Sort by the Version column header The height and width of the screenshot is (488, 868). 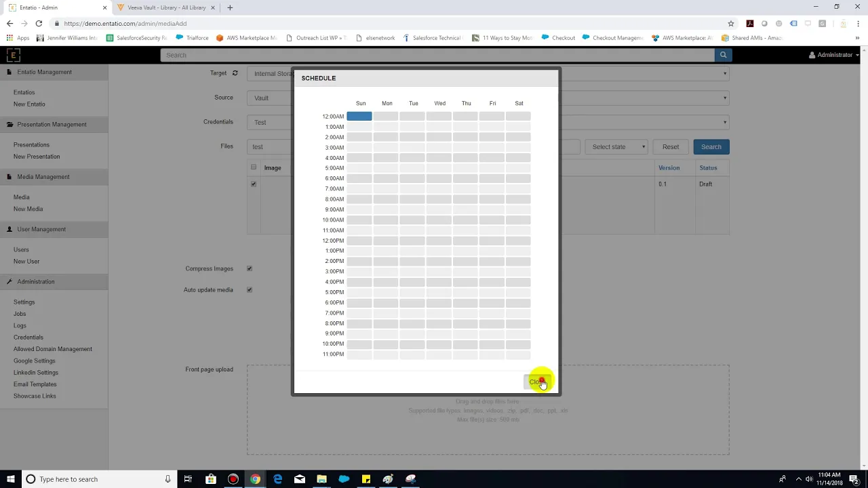tap(669, 167)
